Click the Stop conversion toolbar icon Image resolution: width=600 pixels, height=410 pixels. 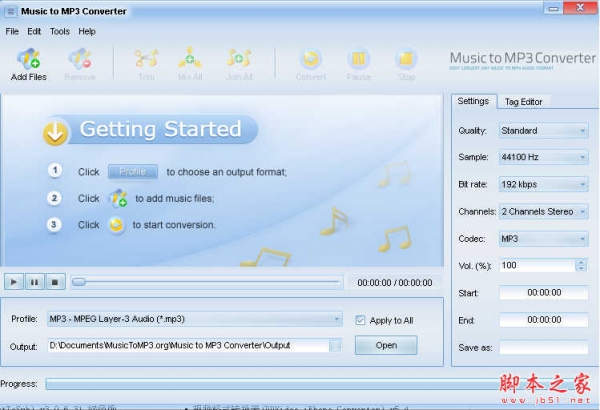405,59
